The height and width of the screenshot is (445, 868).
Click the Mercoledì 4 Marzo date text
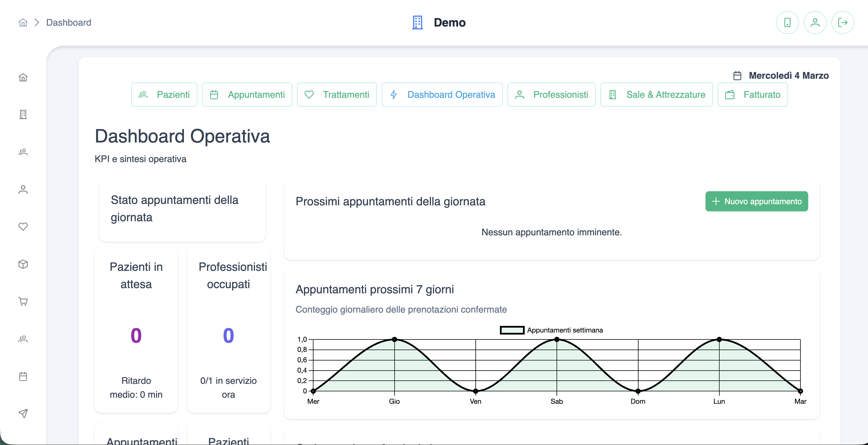click(789, 75)
